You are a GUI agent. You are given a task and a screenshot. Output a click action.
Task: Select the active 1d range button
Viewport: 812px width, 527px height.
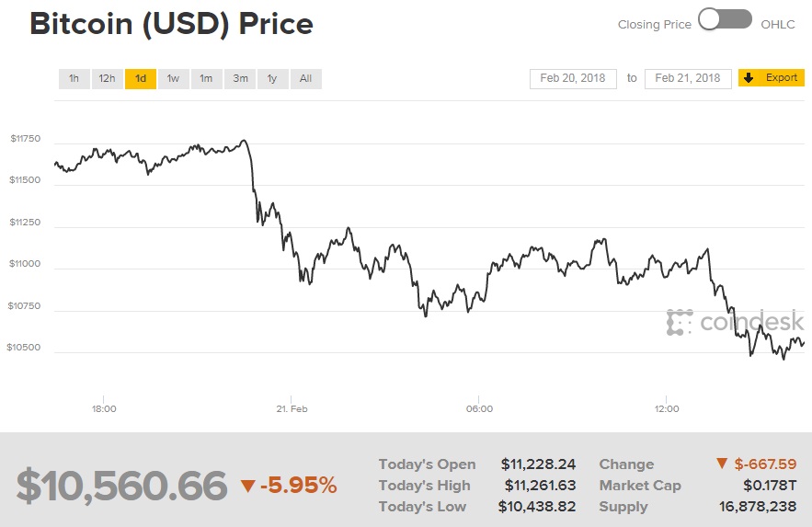click(141, 79)
